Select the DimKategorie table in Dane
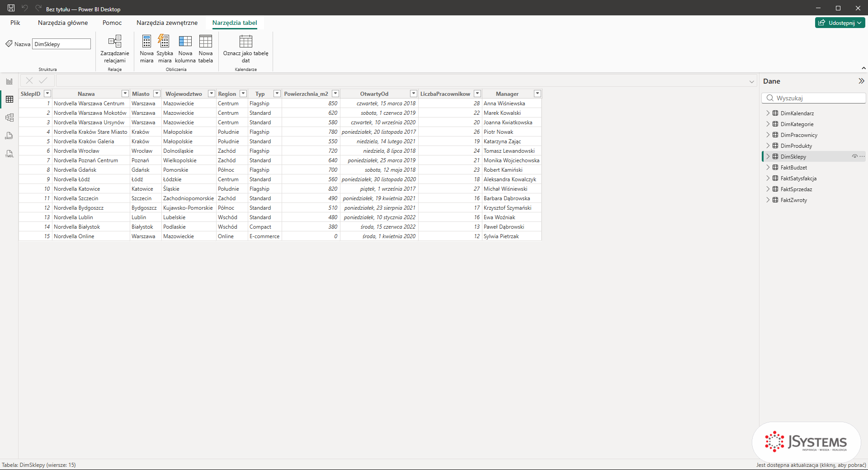Viewport: 868px width, 470px height. click(x=797, y=124)
